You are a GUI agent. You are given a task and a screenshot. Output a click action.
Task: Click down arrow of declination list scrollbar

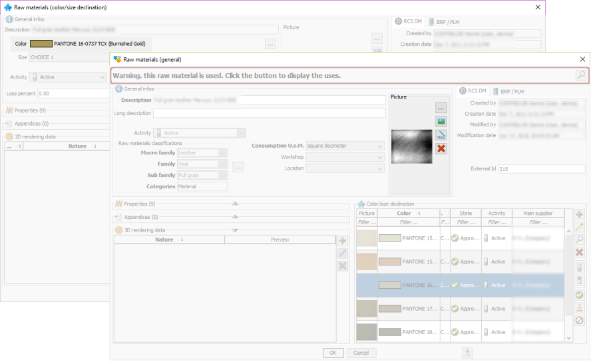pos(568,338)
